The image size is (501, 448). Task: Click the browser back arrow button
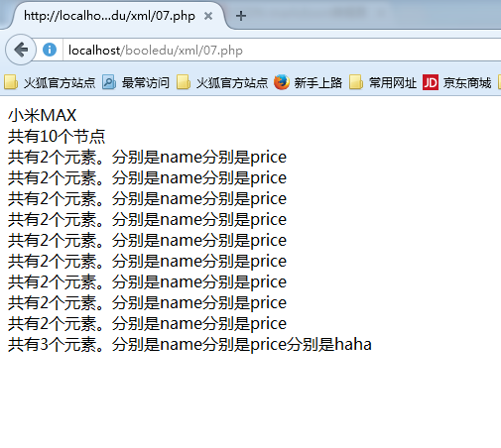pyautogui.click(x=21, y=50)
